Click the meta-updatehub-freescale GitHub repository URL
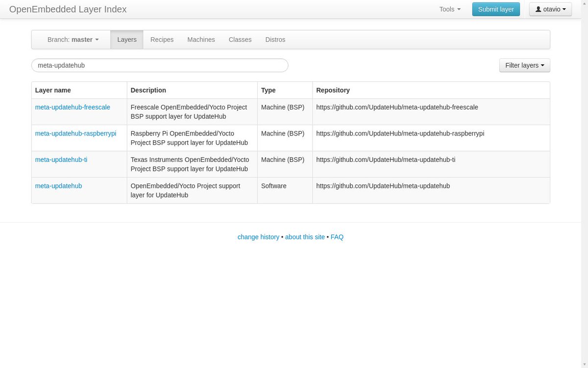588x368 pixels. pos(397,107)
